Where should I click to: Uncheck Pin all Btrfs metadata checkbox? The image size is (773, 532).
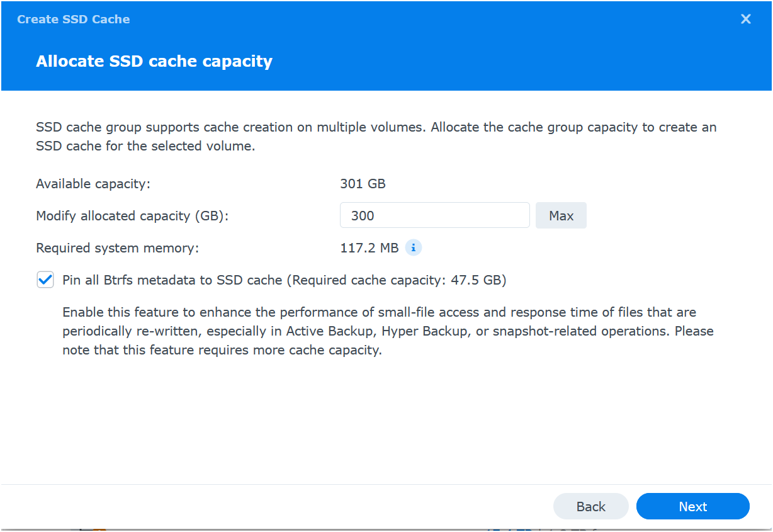(45, 280)
